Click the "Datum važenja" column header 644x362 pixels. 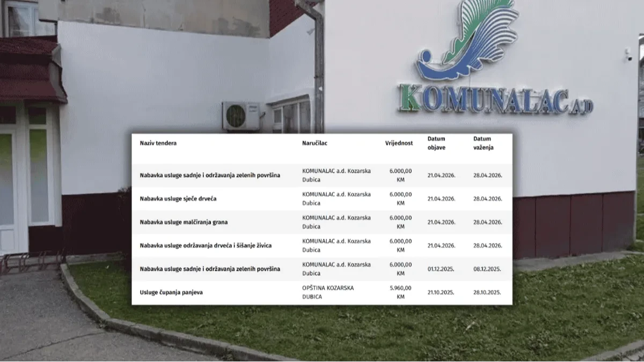pyautogui.click(x=484, y=143)
